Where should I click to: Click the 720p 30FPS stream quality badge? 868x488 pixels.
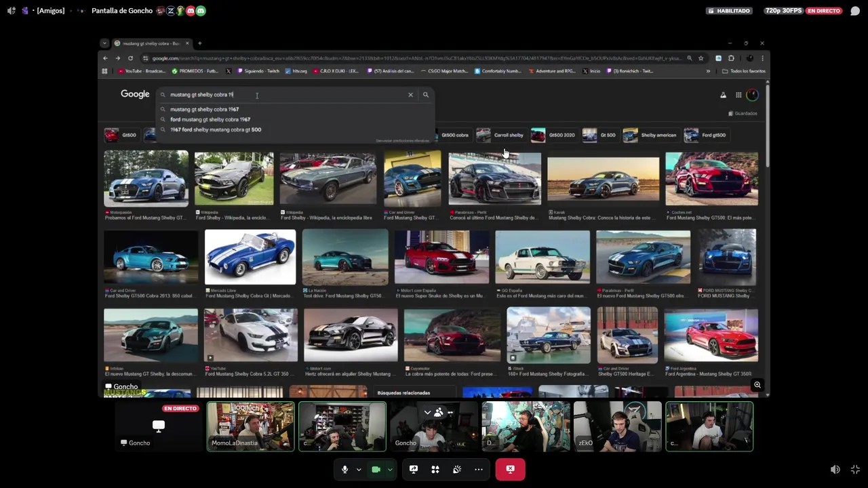pos(783,11)
